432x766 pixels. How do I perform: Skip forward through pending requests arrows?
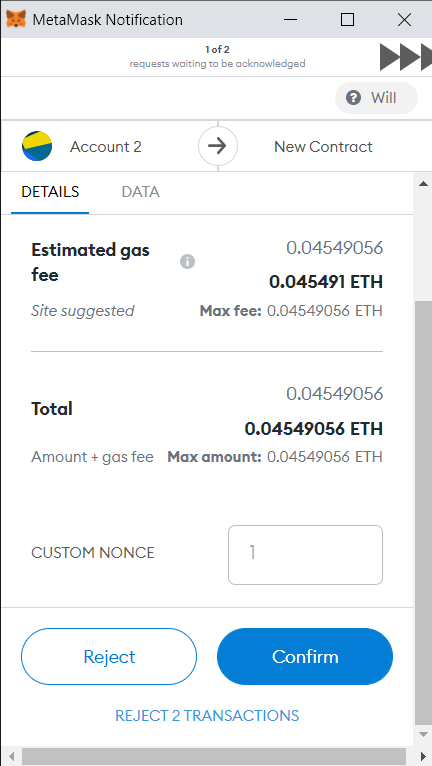[x=406, y=57]
